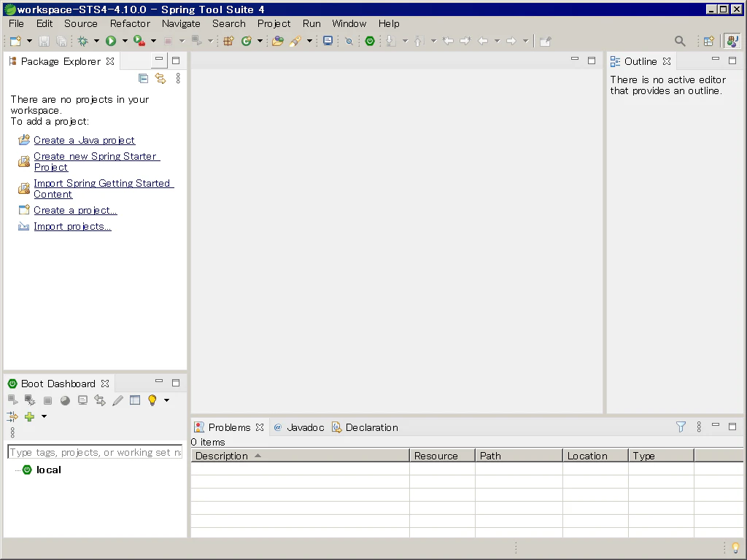Click the Open Type folder icon

click(278, 42)
